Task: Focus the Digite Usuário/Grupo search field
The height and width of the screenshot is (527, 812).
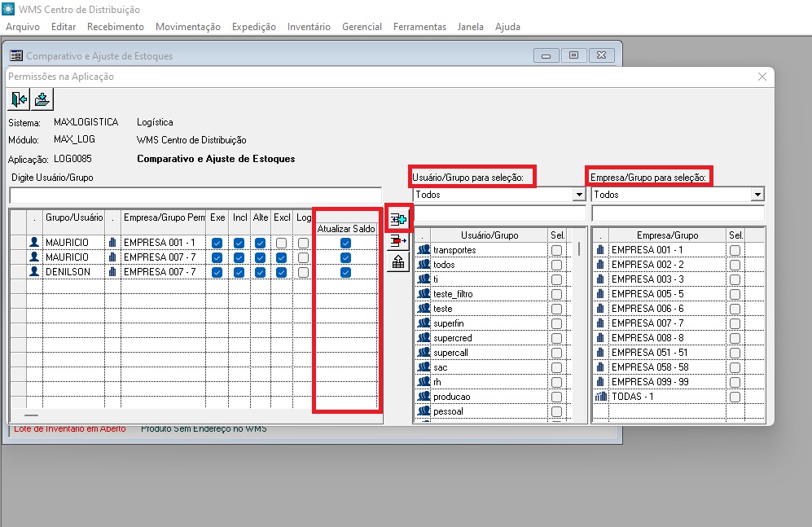Action: coord(195,195)
